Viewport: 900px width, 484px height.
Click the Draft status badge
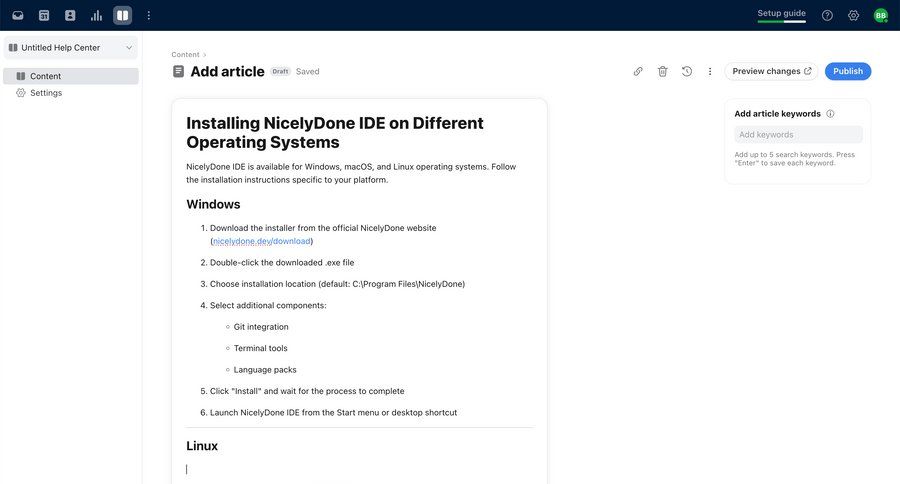coord(280,72)
